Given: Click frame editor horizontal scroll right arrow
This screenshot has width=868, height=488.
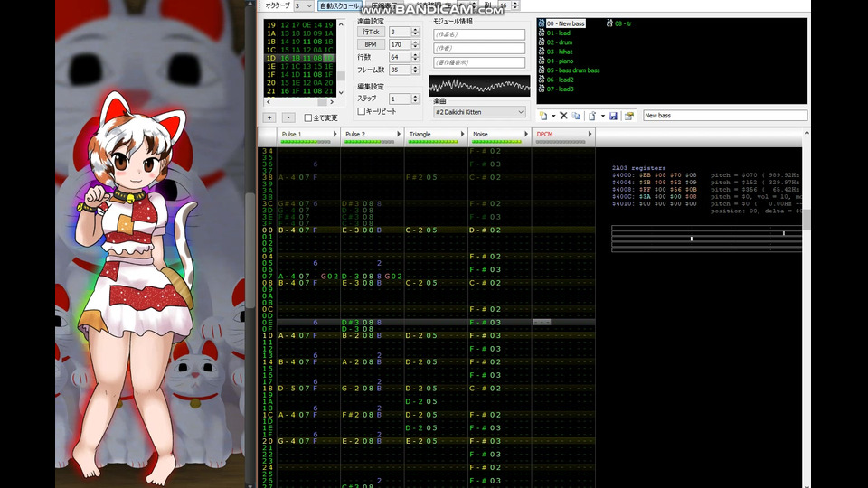Looking at the screenshot, I should pos(332,102).
